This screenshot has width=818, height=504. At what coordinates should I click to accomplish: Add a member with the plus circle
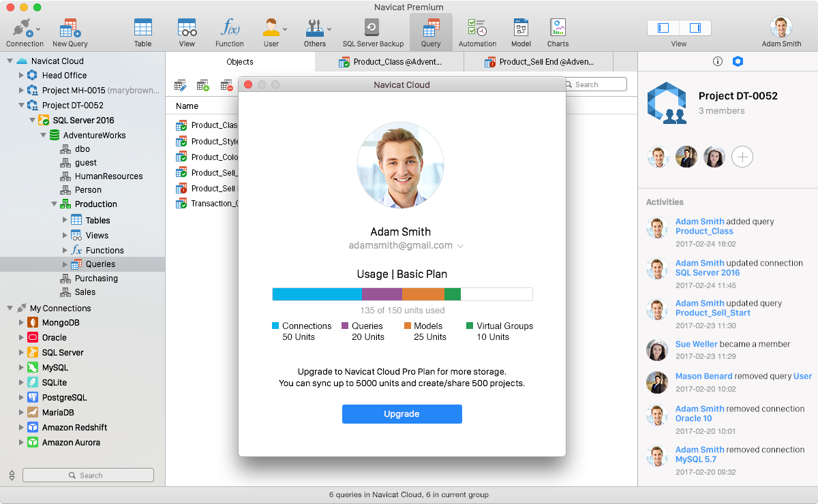[x=742, y=157]
